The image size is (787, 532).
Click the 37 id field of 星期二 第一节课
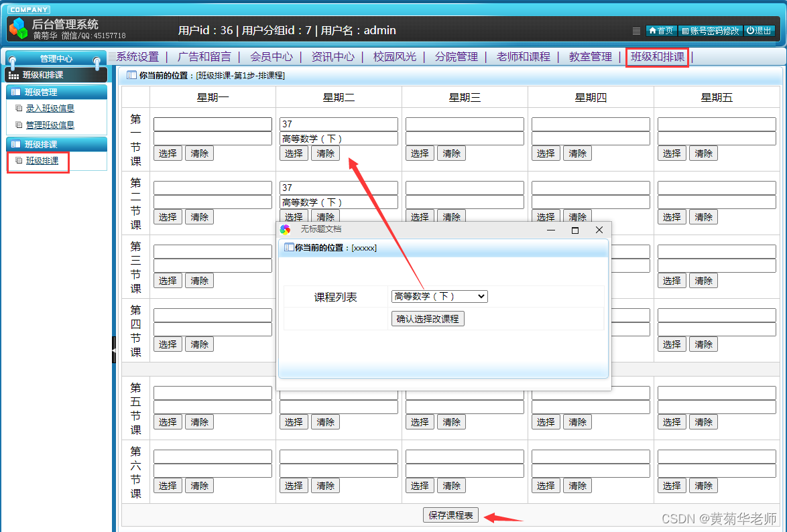click(339, 124)
